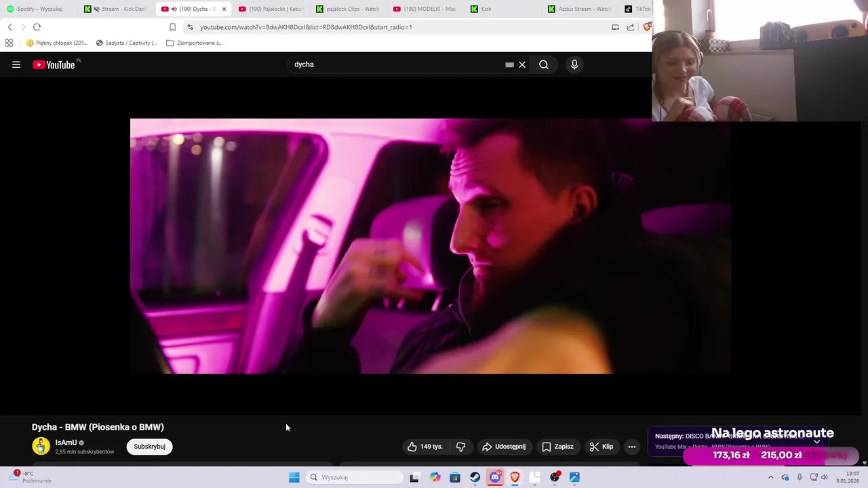Show hidden system tray icons
Image resolution: width=868 pixels, height=488 pixels.
pos(770,477)
